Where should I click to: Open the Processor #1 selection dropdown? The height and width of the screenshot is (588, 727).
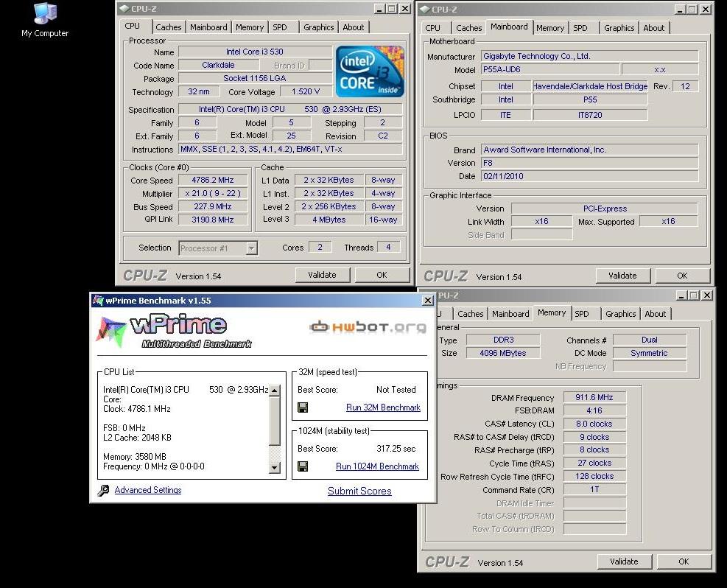click(x=251, y=248)
